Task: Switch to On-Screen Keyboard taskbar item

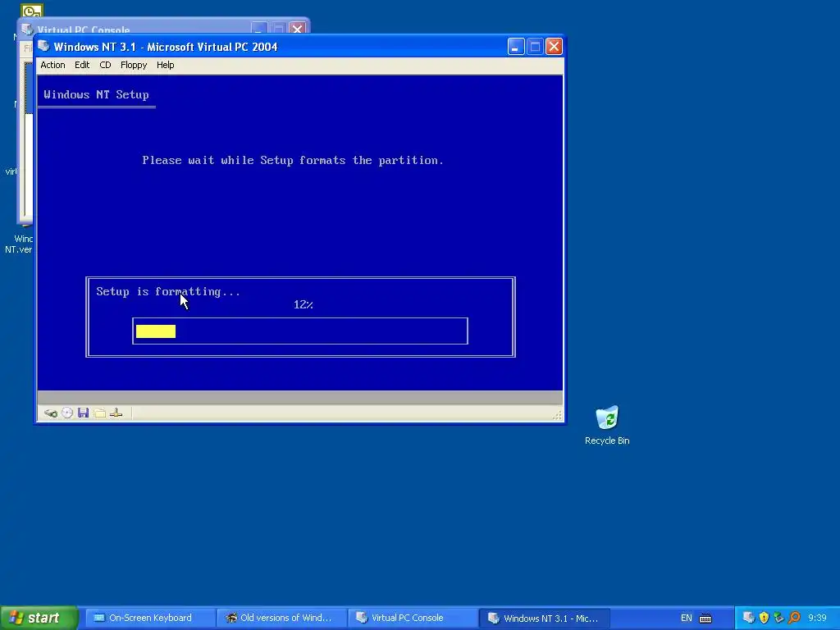Action: [150, 618]
